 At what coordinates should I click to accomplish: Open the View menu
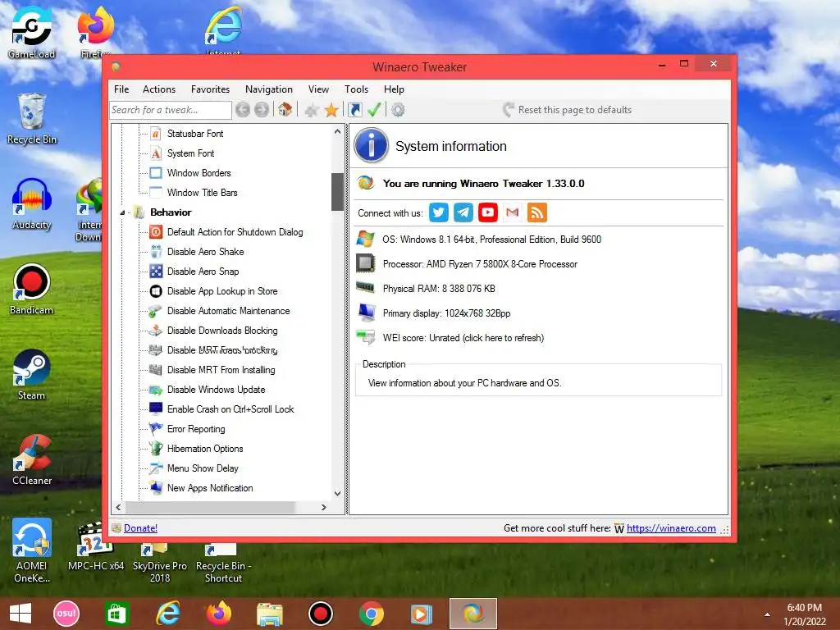coord(318,89)
